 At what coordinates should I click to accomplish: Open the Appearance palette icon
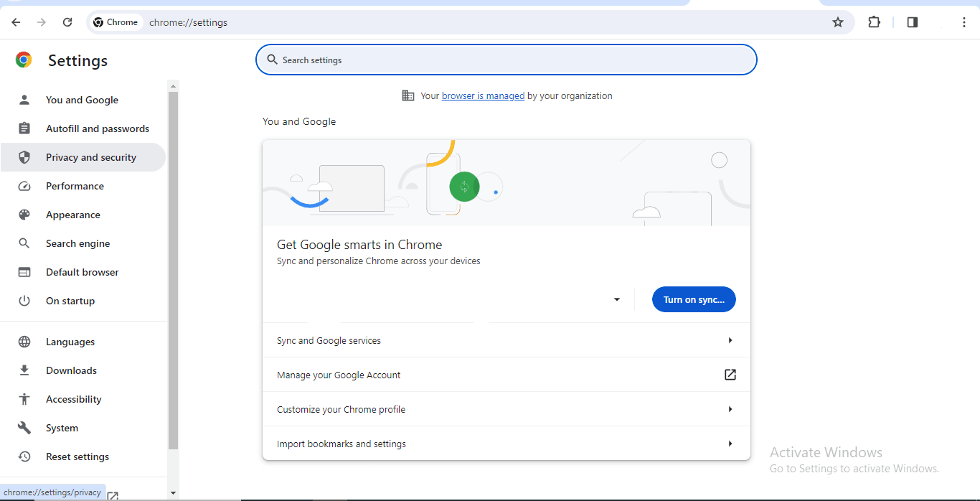pyautogui.click(x=24, y=215)
